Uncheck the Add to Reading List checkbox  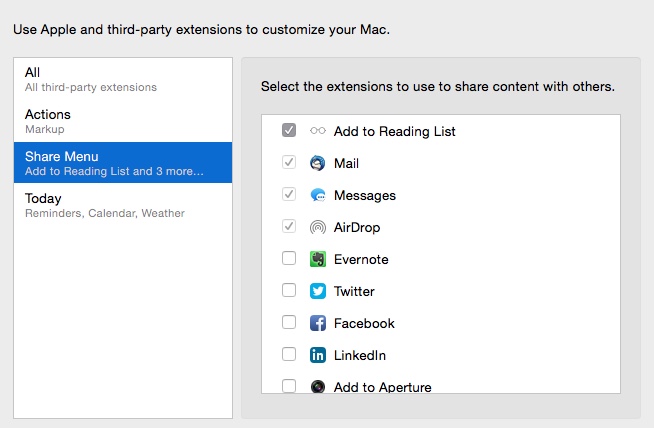(x=289, y=130)
